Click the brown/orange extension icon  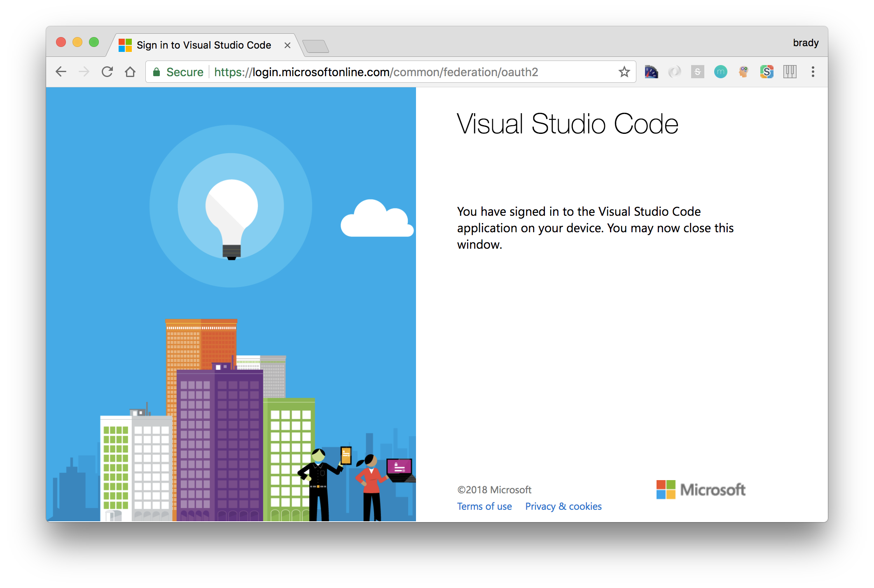[742, 72]
